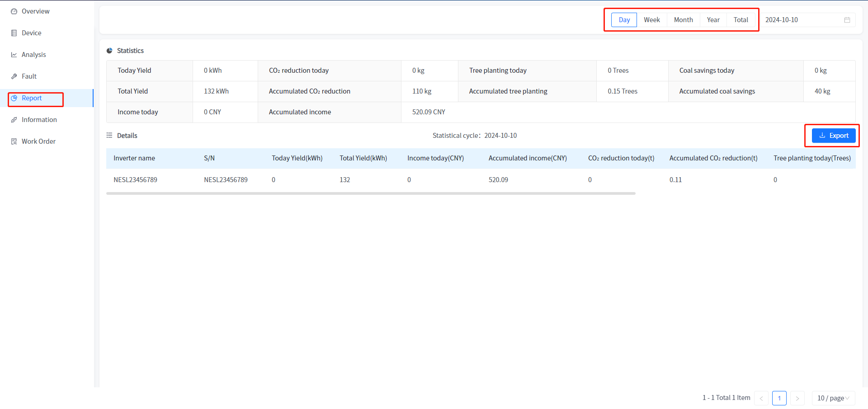Click the Report pie chart icon

point(14,98)
